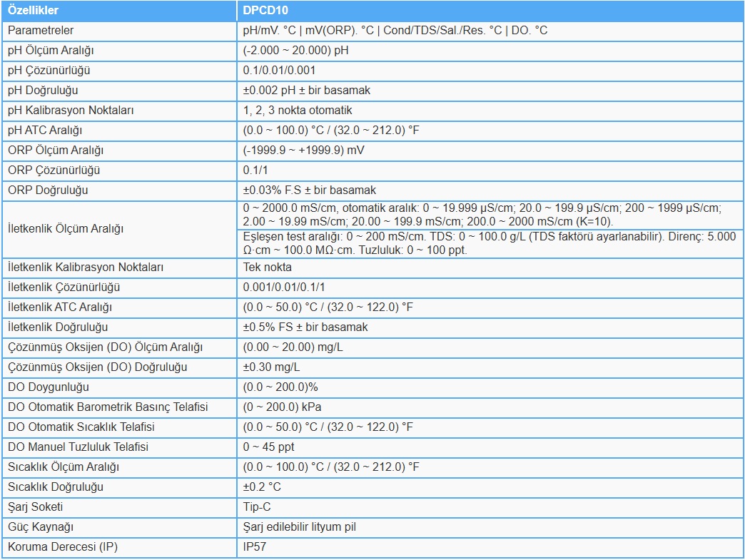Click the '(-2.000 ~ 20.000) pH' value
The image size is (745, 560).
[295, 51]
